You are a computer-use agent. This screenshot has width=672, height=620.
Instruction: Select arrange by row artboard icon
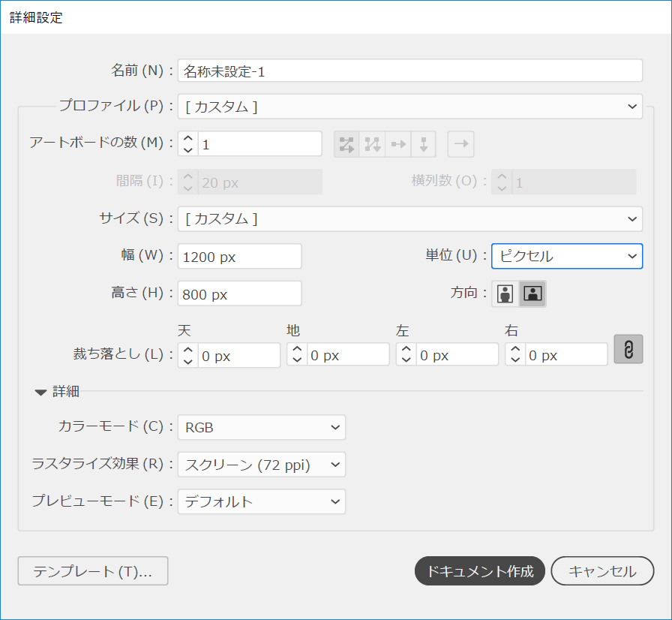tap(397, 144)
